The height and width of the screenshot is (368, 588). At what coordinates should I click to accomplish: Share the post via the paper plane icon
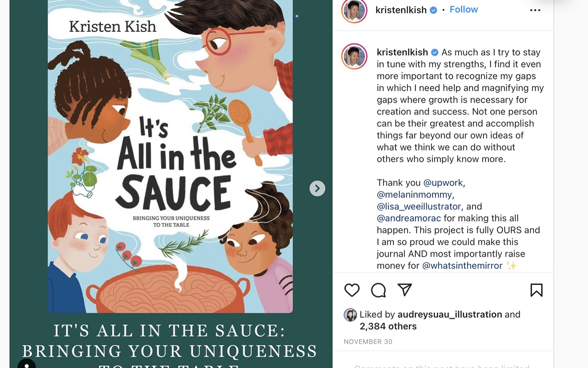[405, 290]
